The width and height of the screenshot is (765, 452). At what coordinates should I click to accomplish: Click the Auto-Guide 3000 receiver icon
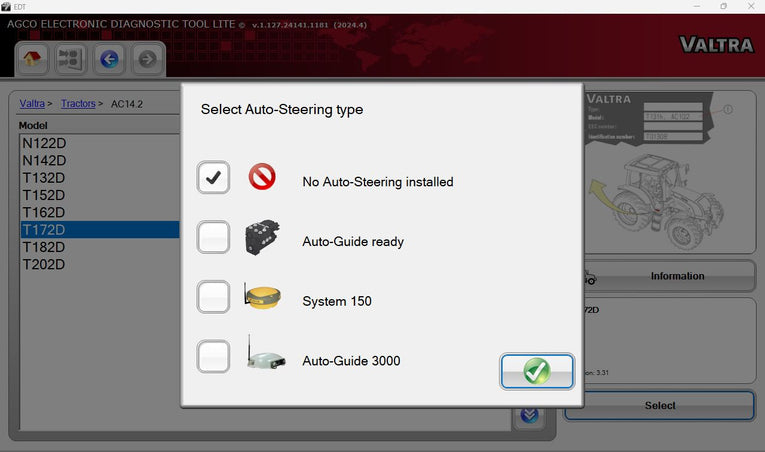[265, 356]
